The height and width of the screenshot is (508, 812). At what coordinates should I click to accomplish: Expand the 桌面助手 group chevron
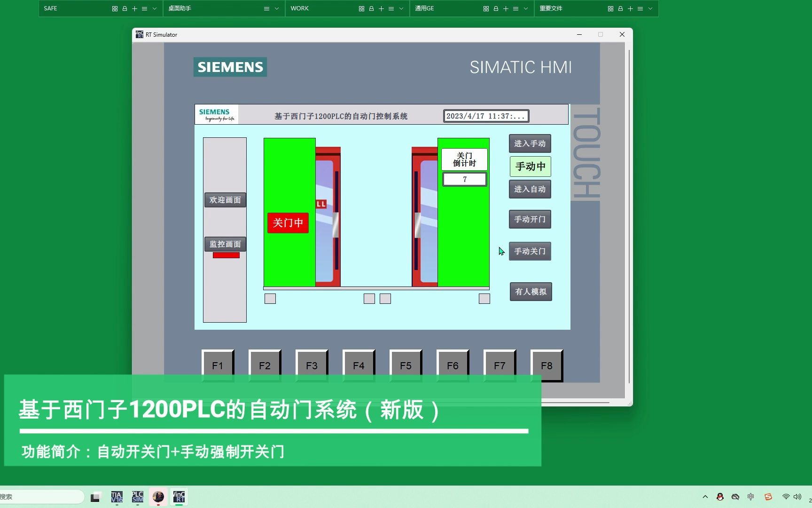pos(276,8)
